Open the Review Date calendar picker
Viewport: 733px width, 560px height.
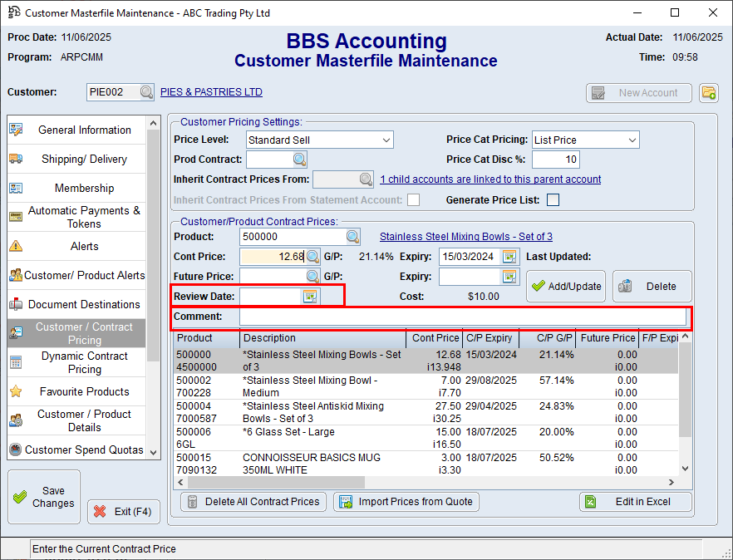tap(310, 297)
